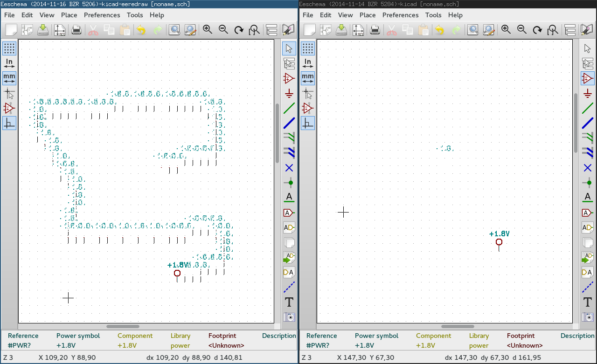Choose Place power port tool in left window
The height and width of the screenshot is (364, 597).
[289, 93]
